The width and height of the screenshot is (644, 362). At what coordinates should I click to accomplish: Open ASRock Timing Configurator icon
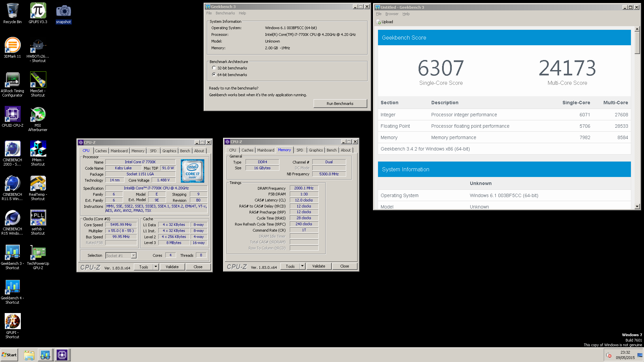tap(12, 84)
